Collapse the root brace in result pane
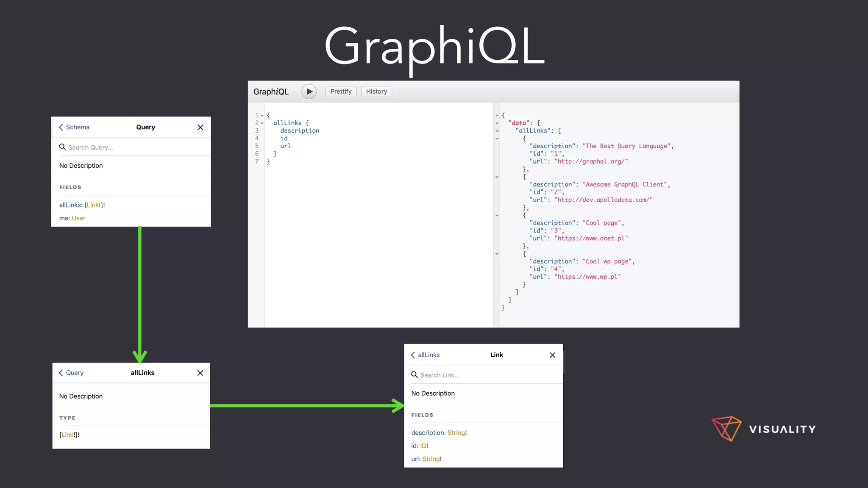This screenshot has height=488, width=868. tap(497, 116)
